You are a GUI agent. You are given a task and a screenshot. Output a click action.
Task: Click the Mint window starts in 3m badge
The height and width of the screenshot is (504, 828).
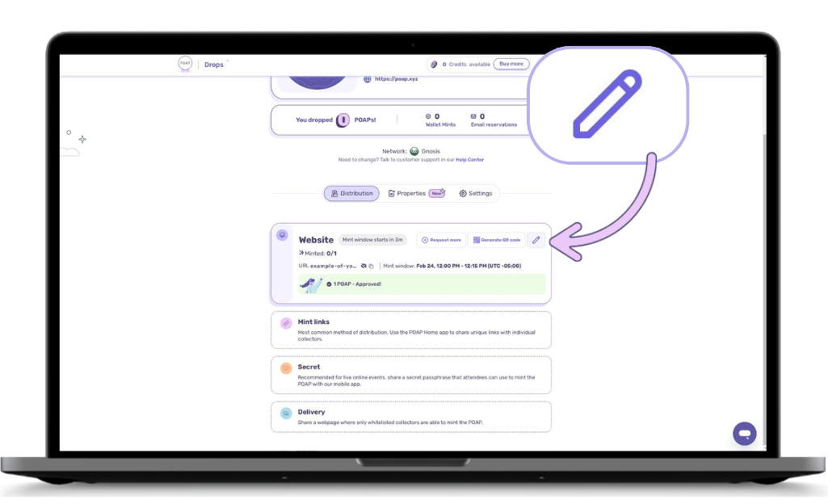pyautogui.click(x=372, y=239)
